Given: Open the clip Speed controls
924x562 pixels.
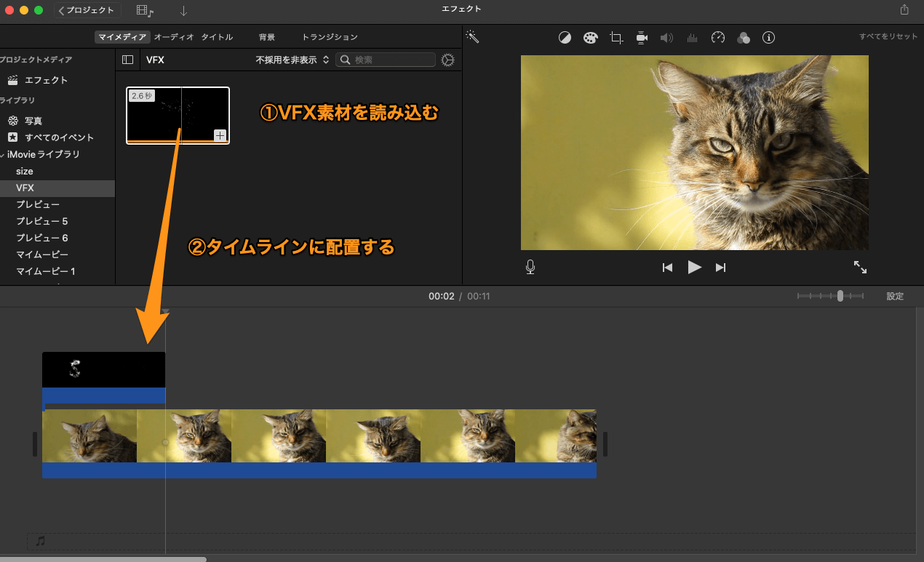Looking at the screenshot, I should pos(717,37).
